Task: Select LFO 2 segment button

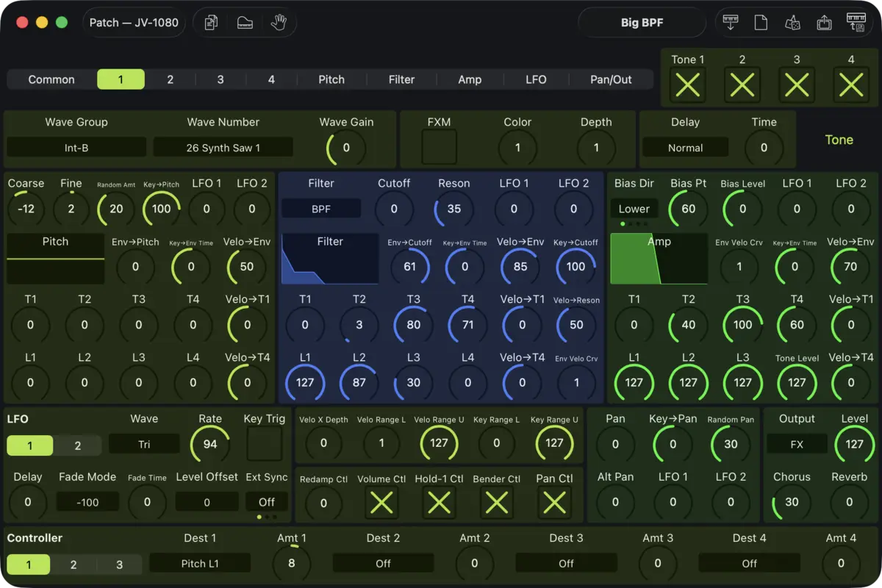Action: point(78,445)
